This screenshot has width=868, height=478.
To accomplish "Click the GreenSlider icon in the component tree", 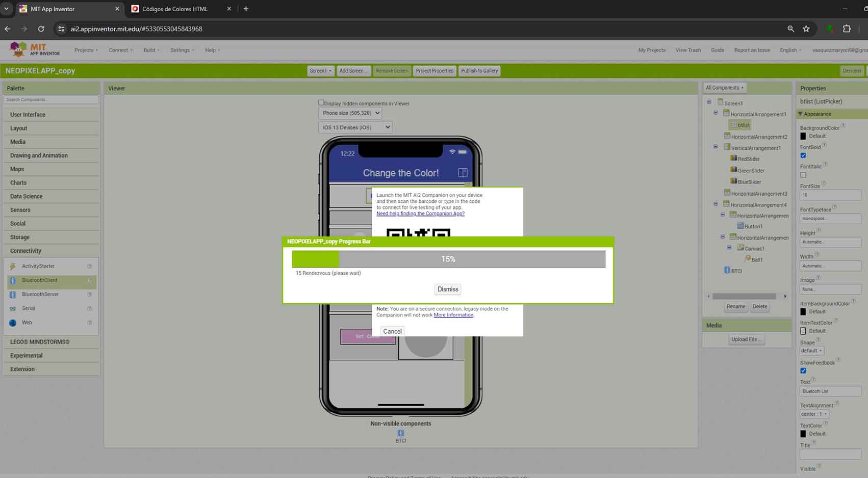I will [734, 170].
